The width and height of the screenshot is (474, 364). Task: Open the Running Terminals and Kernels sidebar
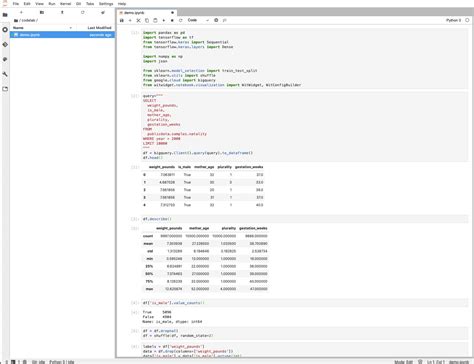5,30
